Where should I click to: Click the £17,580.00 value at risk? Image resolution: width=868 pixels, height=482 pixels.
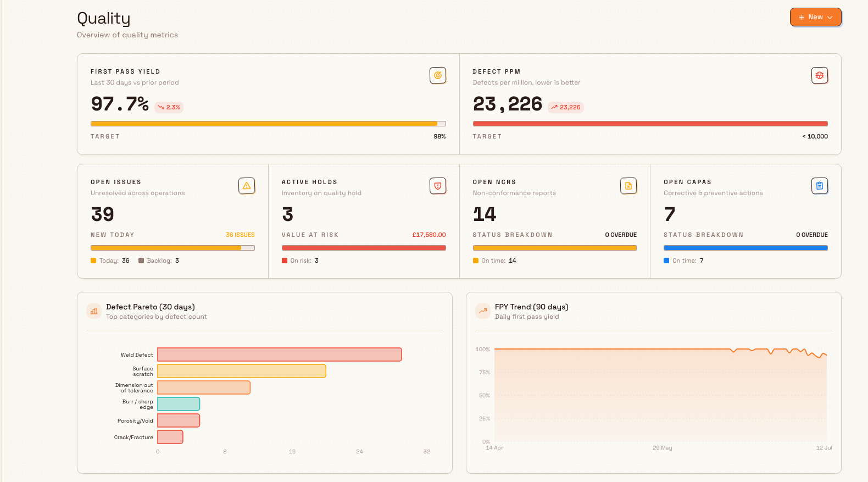[x=429, y=235]
